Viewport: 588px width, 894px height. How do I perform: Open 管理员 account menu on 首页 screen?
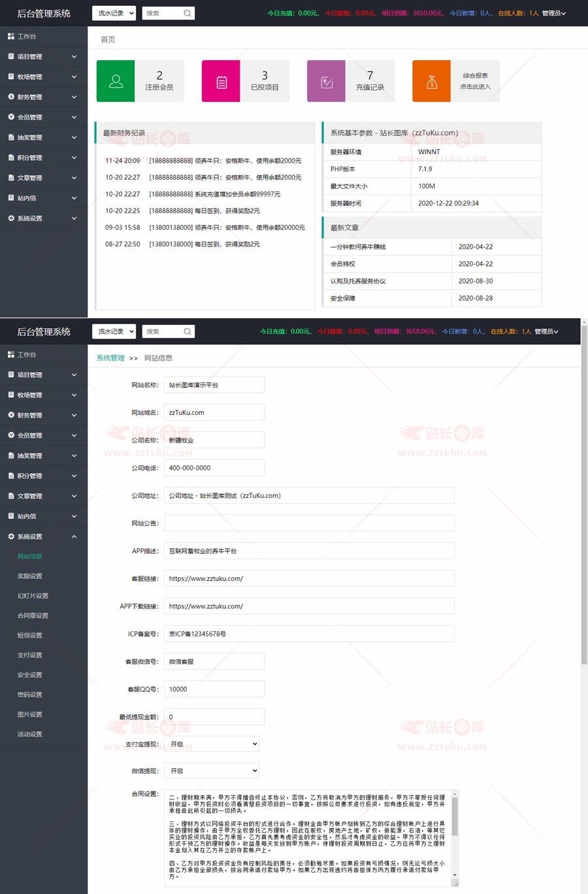tap(554, 13)
